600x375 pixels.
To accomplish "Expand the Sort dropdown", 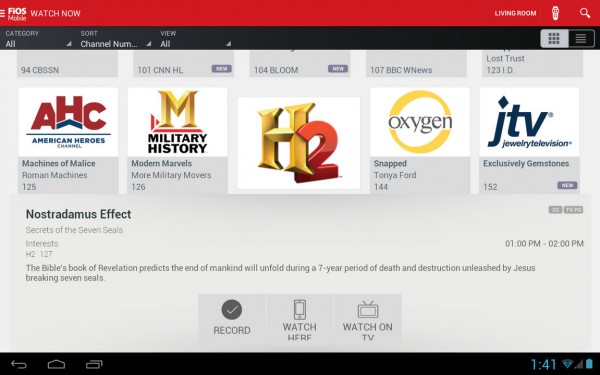I will (116, 39).
